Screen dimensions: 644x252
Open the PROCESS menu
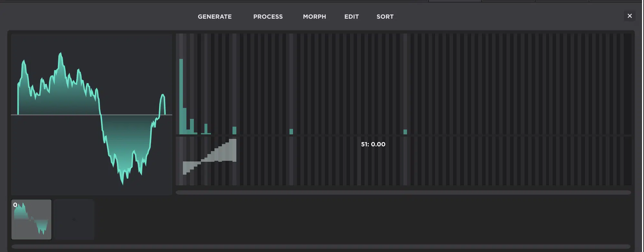(268, 17)
